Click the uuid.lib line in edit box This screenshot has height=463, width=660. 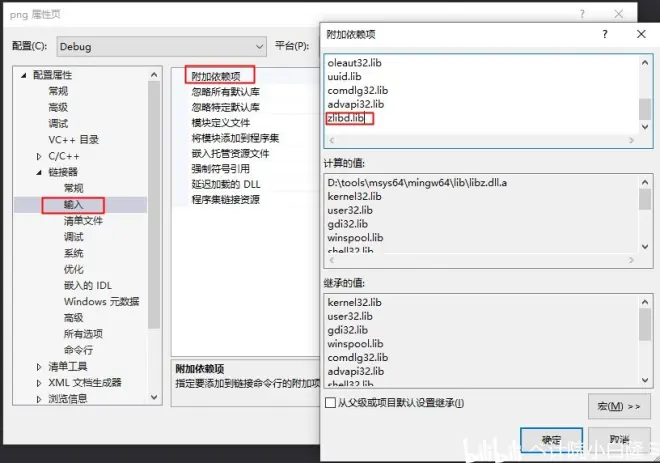click(x=344, y=77)
